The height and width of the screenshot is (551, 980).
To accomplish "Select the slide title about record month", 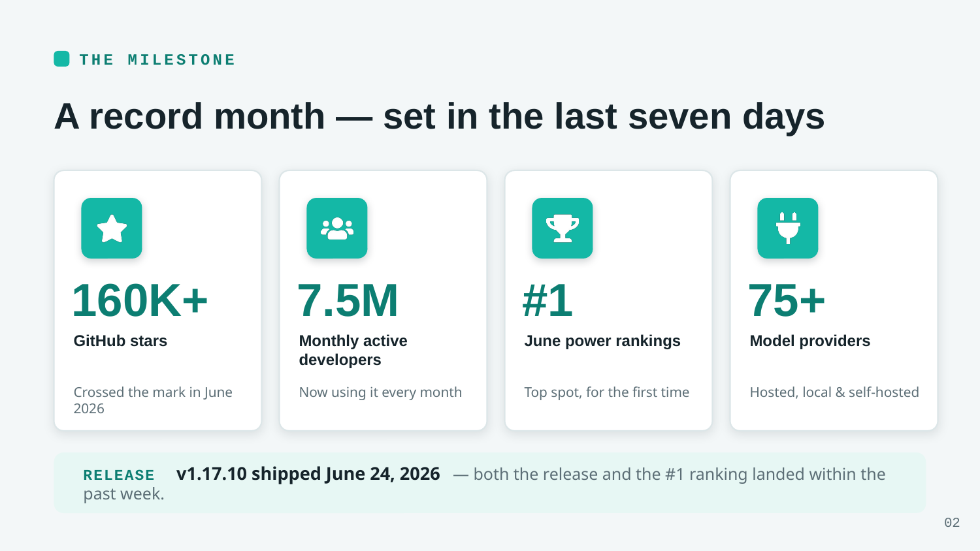I will point(439,116).
